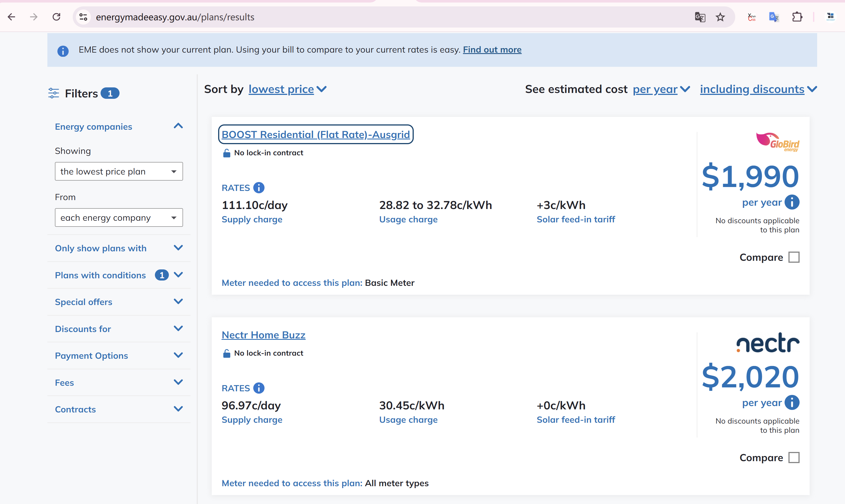This screenshot has height=504, width=845.
Task: Open BOOST Residential (Flat Rate)-Ausgrid plan link
Action: click(315, 134)
